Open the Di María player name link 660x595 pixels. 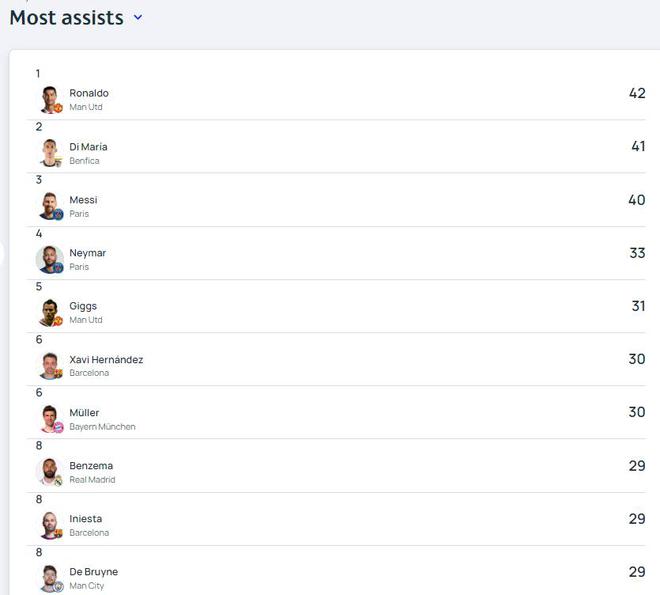click(x=88, y=146)
